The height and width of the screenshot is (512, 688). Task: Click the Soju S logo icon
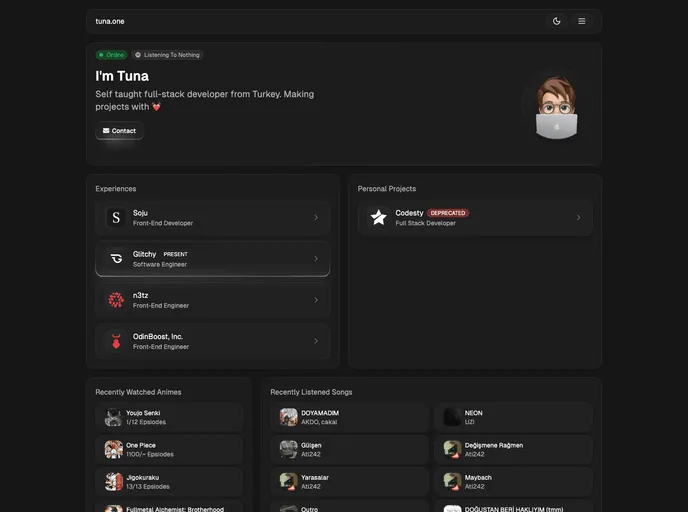[x=116, y=218]
